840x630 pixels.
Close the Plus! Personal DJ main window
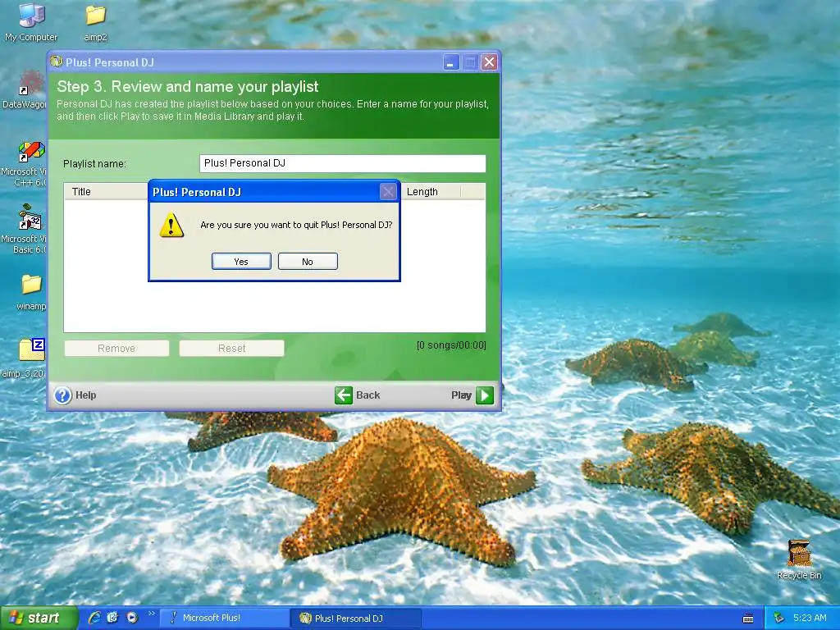click(489, 62)
